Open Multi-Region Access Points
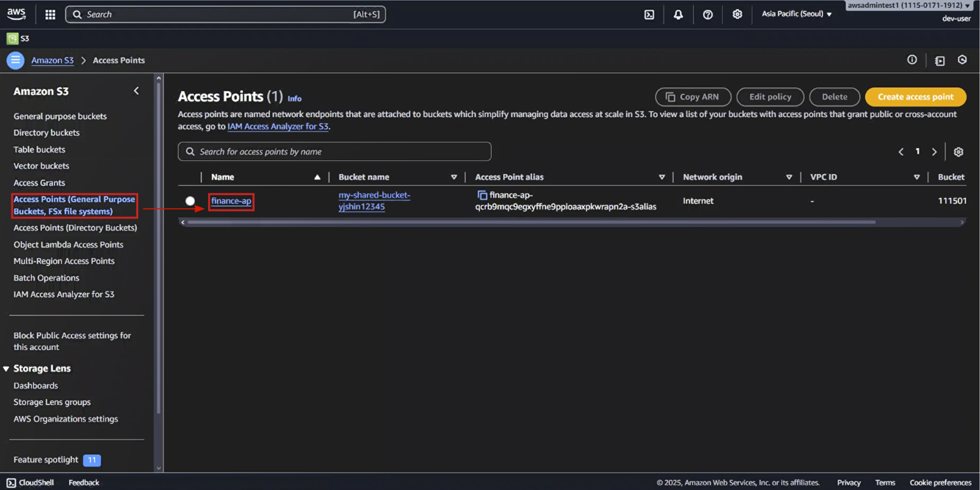 click(x=64, y=261)
